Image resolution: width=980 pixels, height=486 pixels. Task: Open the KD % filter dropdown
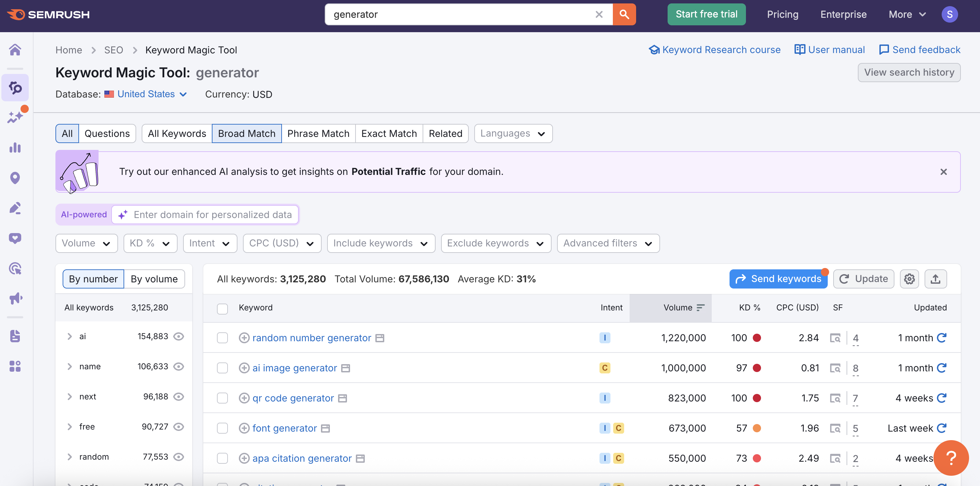point(150,243)
